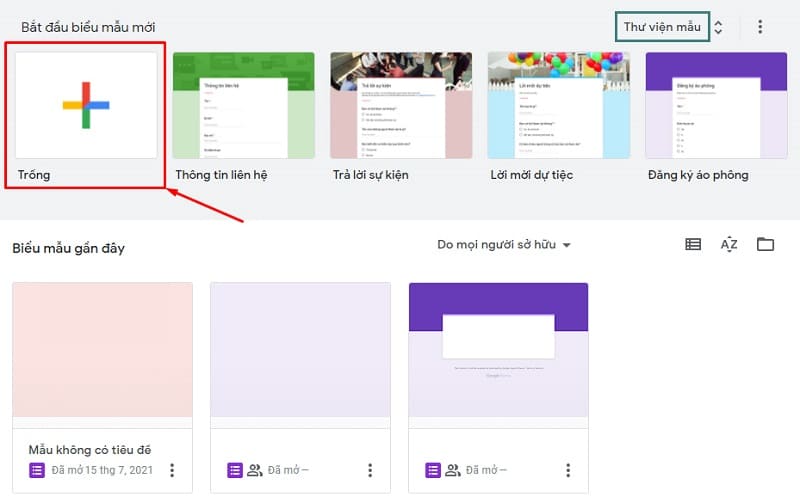Open more options for the purple recent form
Image resolution: width=800 pixels, height=503 pixels.
click(x=568, y=470)
